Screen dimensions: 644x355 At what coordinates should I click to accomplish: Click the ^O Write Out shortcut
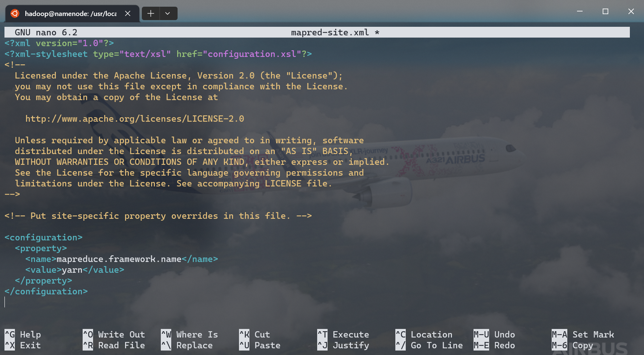pyautogui.click(x=114, y=335)
